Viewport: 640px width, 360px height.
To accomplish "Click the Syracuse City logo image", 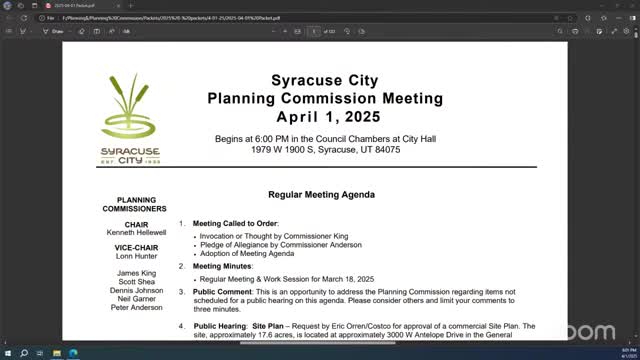I will [x=130, y=119].
